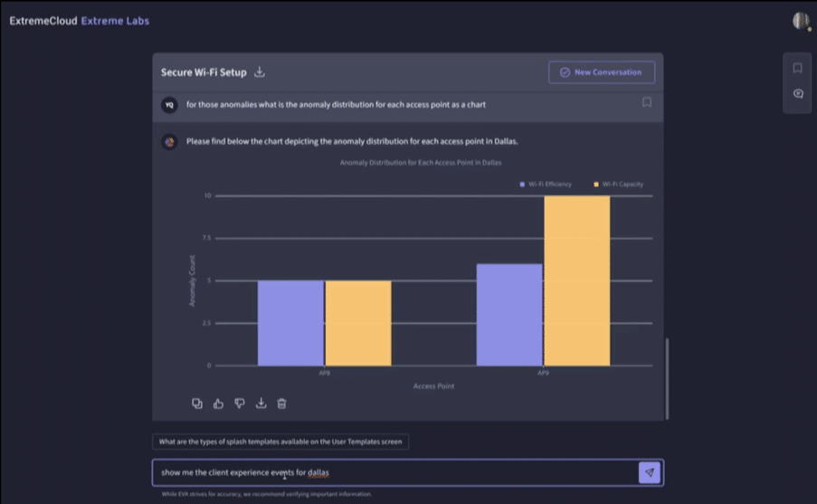The height and width of the screenshot is (504, 817).
Task: Copy the chart response
Action: 197,404
